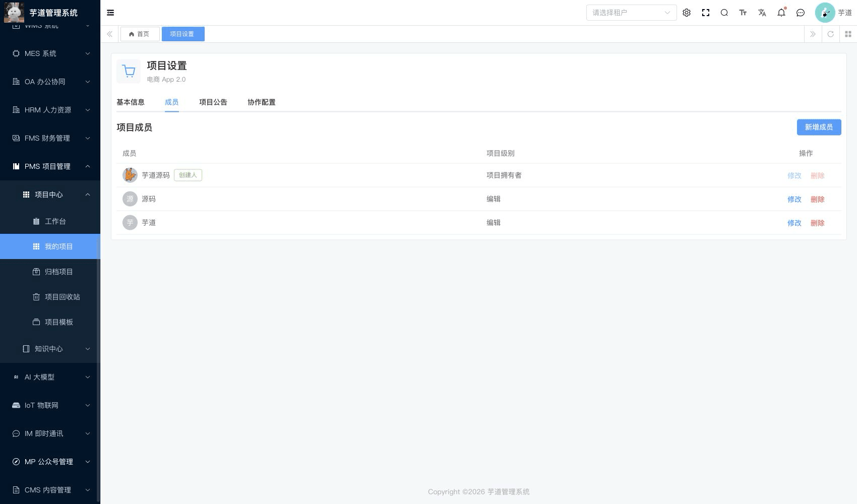Open the 请选择租户 tenant dropdown
Screen dimensions: 857x504
tap(631, 13)
